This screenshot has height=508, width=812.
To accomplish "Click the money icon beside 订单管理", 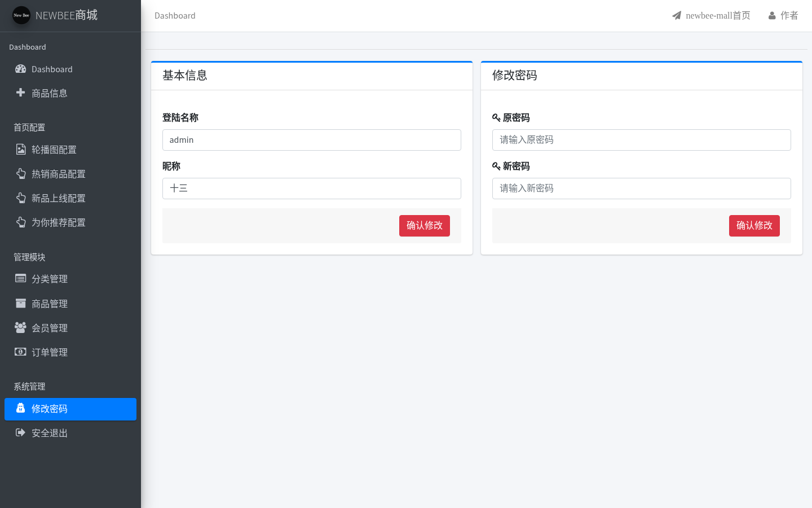I will [21, 352].
